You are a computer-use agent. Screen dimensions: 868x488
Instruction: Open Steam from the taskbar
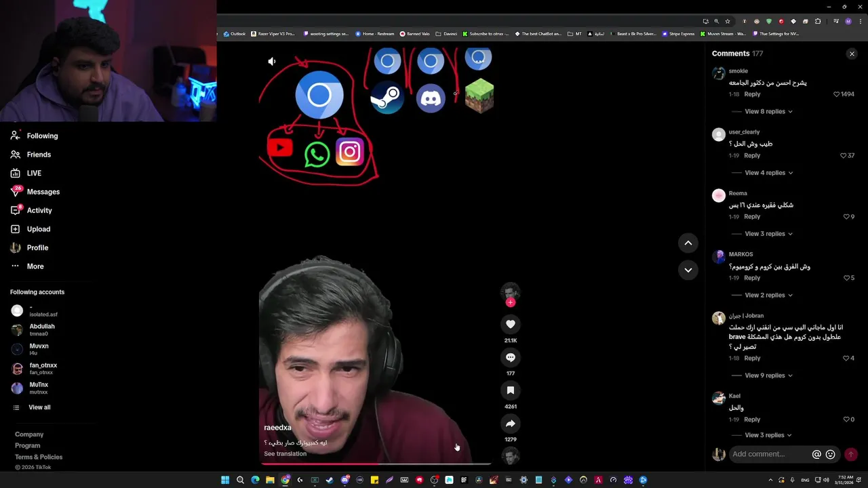(330, 480)
